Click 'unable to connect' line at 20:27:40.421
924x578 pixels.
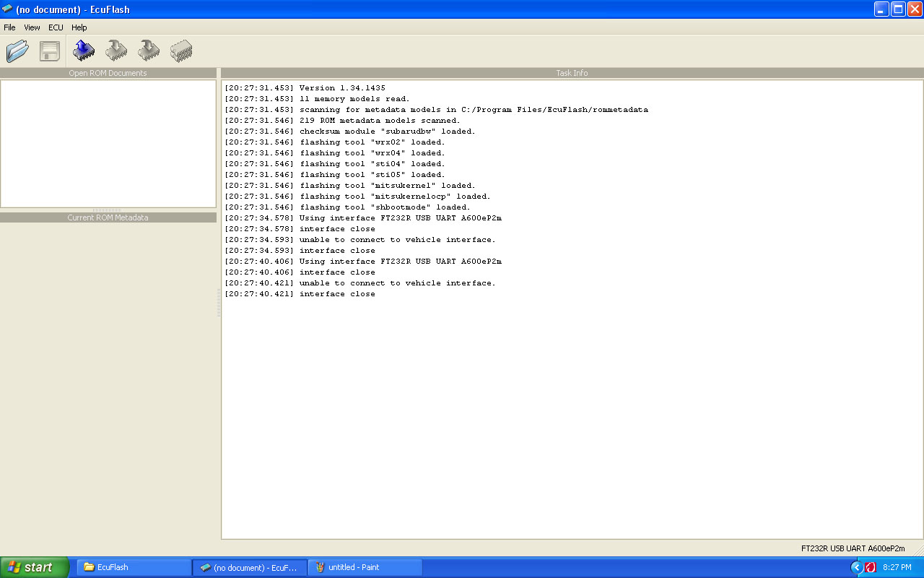coord(360,283)
